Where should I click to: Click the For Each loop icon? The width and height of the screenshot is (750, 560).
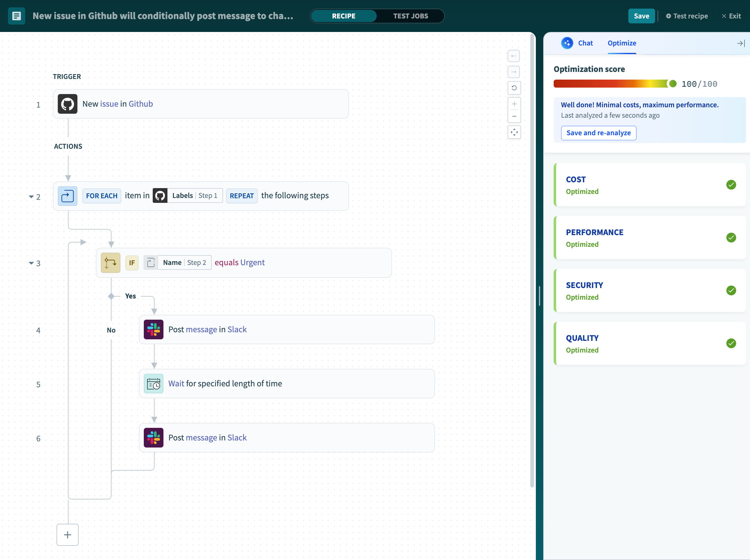coord(68,196)
